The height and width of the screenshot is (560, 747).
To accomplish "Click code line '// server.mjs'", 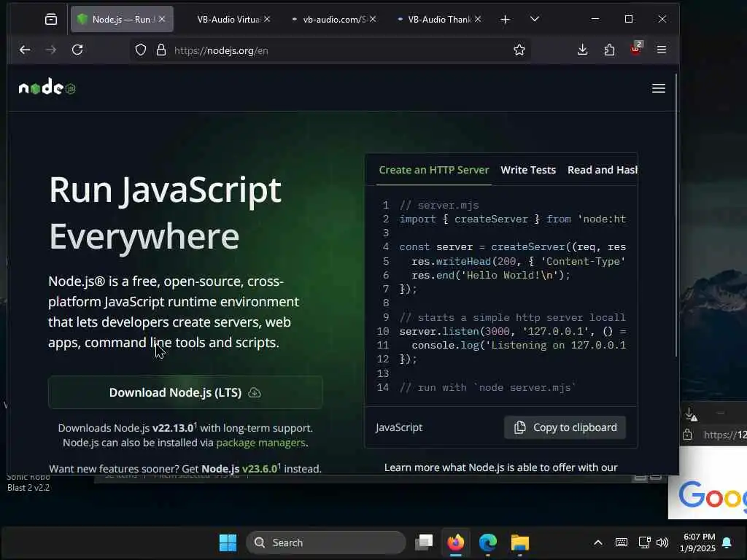I will click(438, 205).
